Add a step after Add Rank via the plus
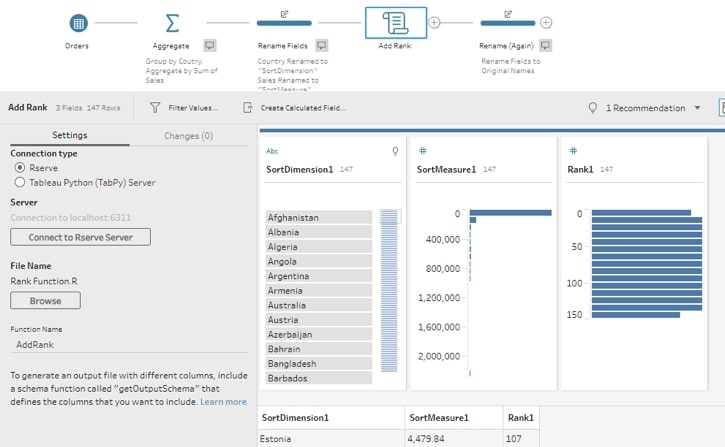 [x=434, y=22]
